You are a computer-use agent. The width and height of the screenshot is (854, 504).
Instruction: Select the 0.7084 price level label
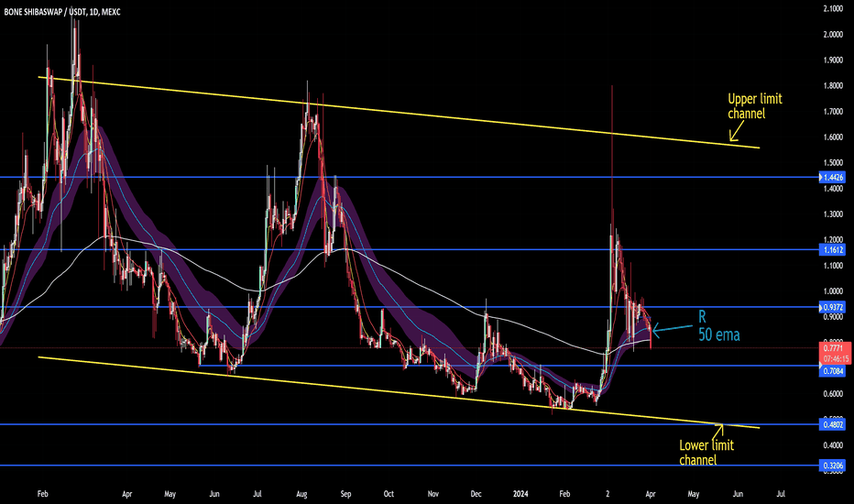pyautogui.click(x=833, y=371)
